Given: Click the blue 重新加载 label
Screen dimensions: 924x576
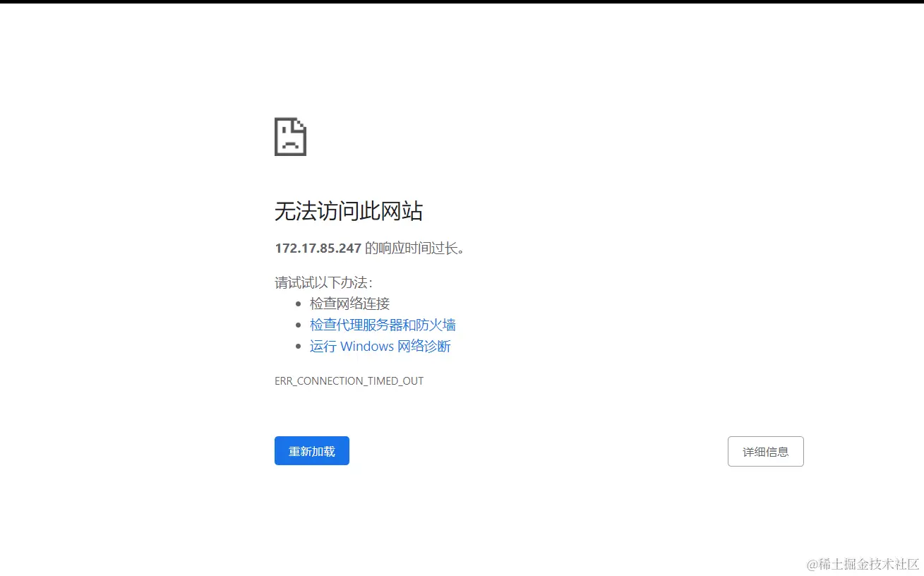Looking at the screenshot, I should click(x=311, y=450).
